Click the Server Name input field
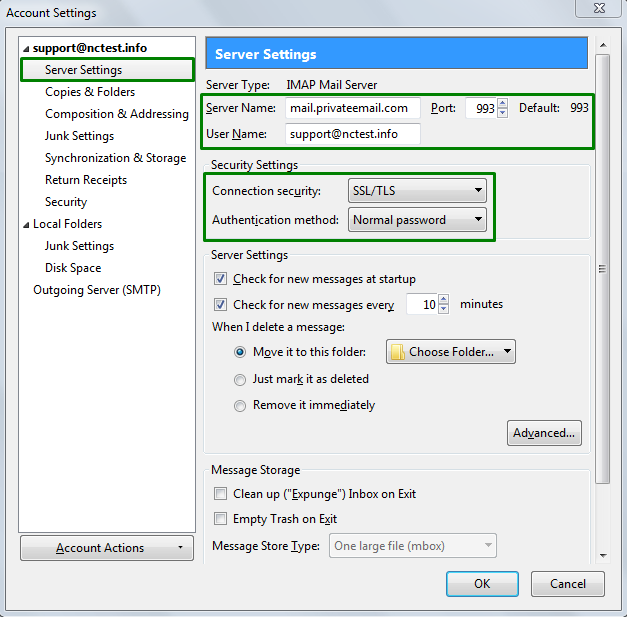 pos(352,108)
